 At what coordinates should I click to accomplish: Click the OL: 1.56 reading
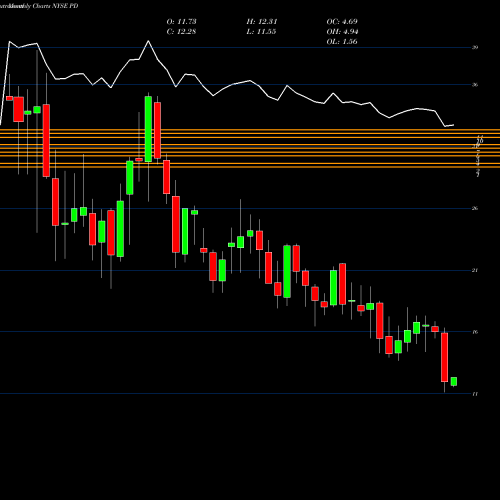tap(342, 42)
